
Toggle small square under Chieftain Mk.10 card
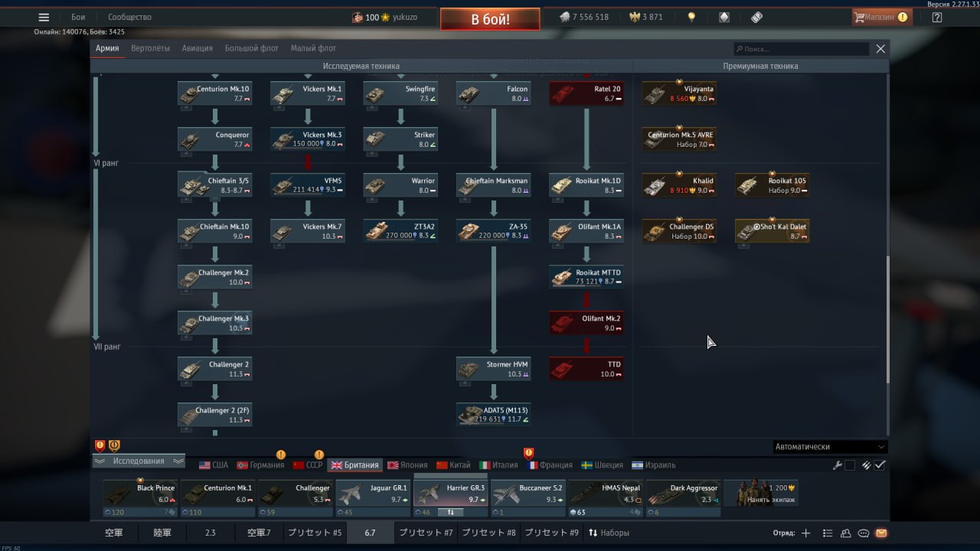click(x=186, y=246)
